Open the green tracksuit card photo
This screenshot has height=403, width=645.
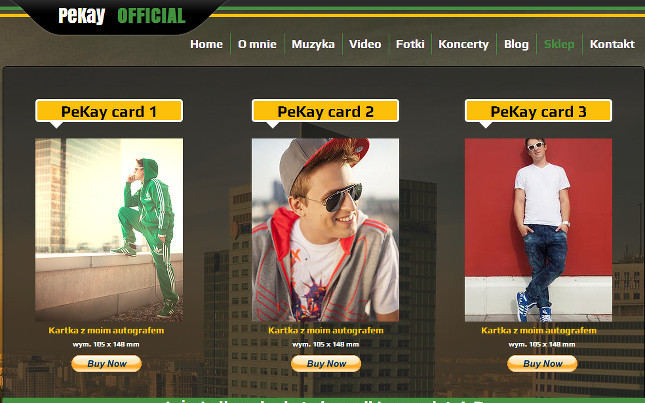(109, 230)
